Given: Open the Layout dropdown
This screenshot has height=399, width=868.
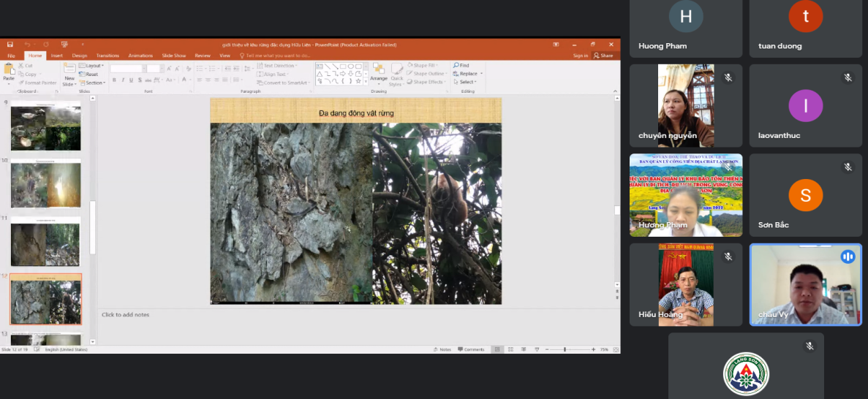Looking at the screenshot, I should click(x=91, y=65).
